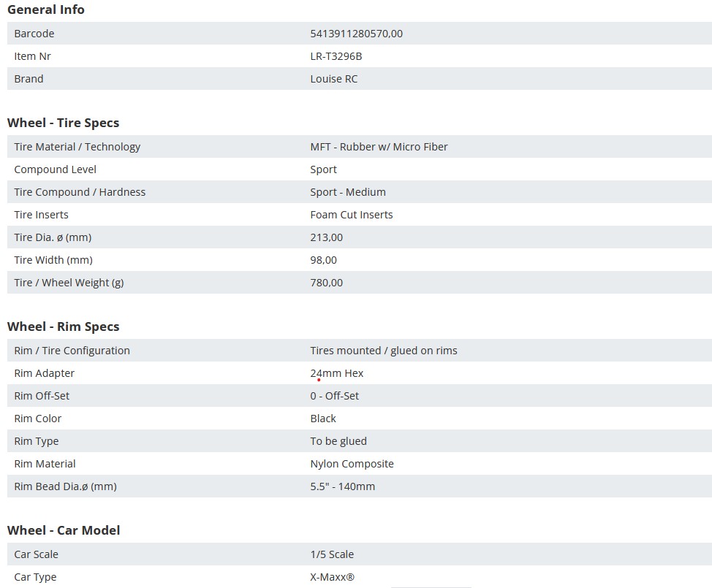Click the General Info heading
The image size is (712, 588).
coord(46,9)
